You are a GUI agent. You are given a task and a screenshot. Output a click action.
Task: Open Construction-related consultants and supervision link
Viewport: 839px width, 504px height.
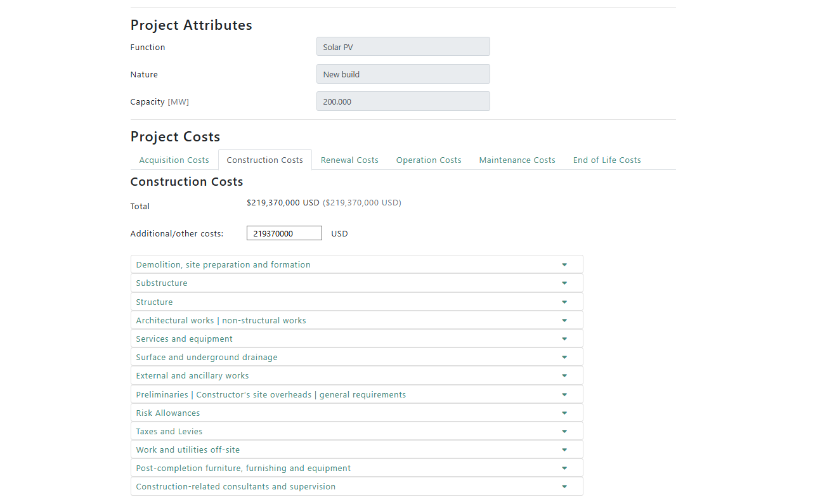click(235, 486)
